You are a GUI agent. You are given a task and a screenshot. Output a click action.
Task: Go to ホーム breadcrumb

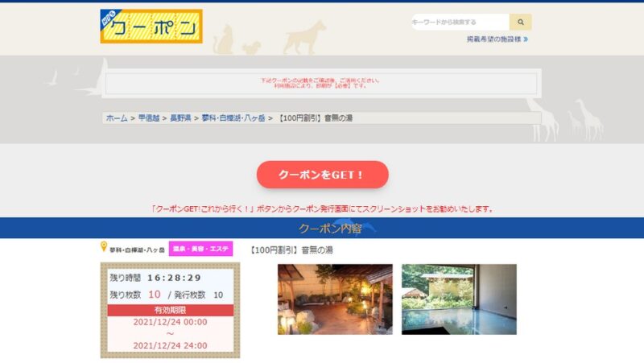click(117, 118)
